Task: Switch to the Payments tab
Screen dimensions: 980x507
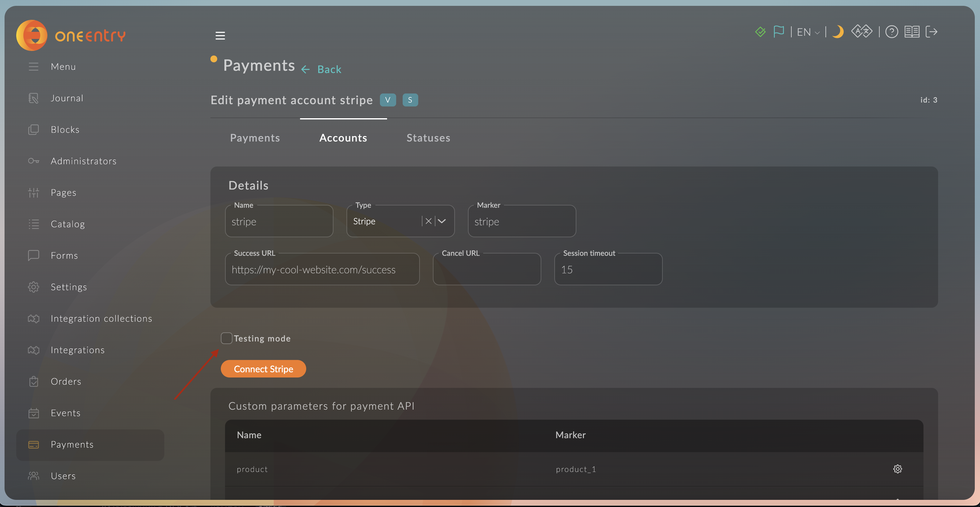Action: [255, 138]
